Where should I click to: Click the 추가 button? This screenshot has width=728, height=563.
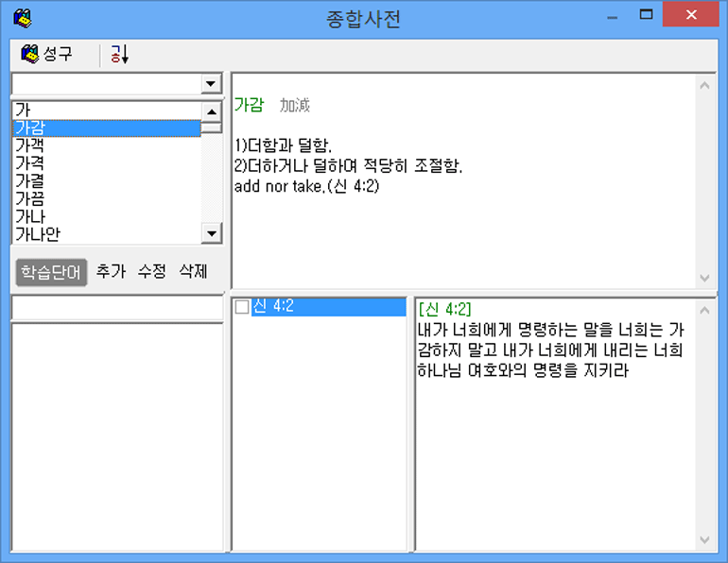[x=111, y=271]
